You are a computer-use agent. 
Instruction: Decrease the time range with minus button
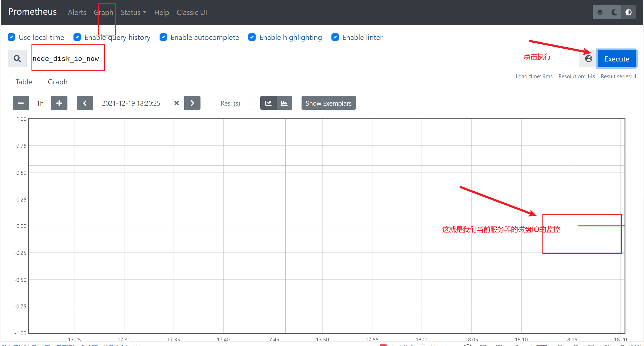point(21,103)
